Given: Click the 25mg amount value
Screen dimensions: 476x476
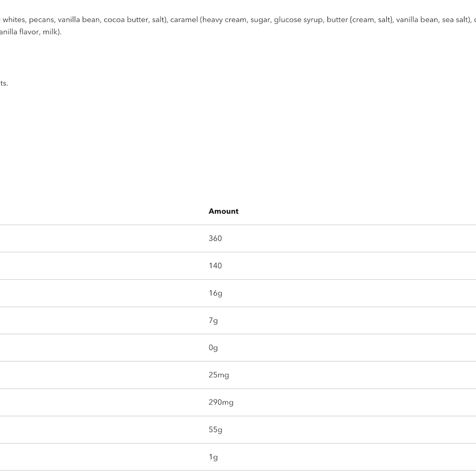Looking at the screenshot, I should coord(218,375).
